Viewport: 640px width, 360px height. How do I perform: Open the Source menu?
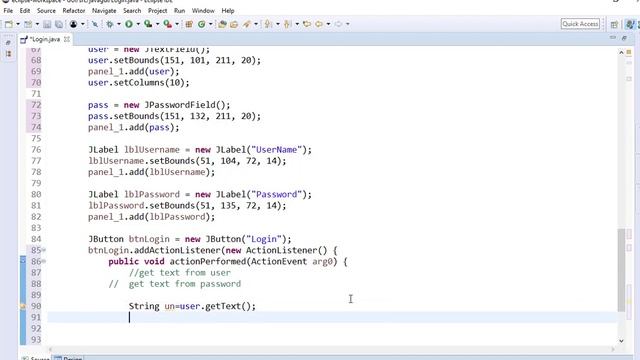(46, 11)
